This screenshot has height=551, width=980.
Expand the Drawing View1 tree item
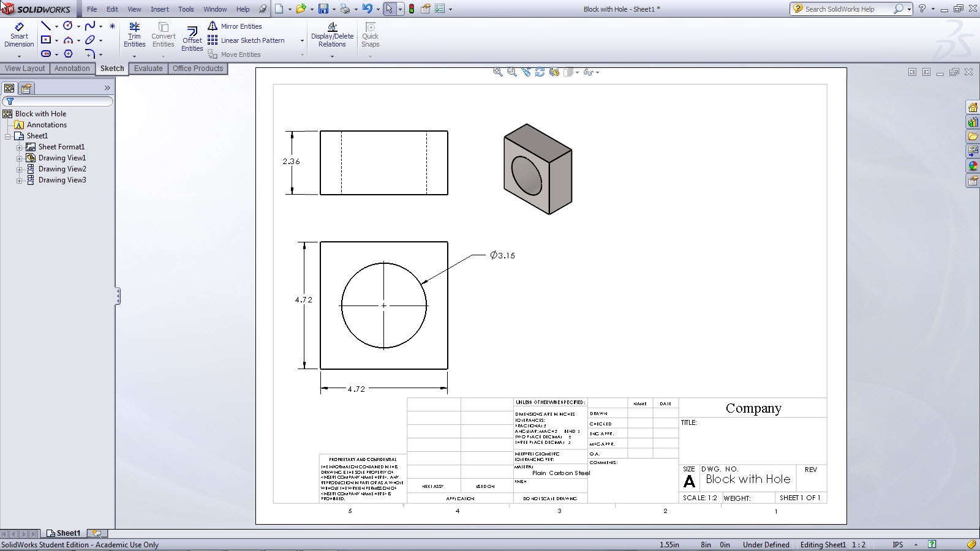tap(20, 157)
